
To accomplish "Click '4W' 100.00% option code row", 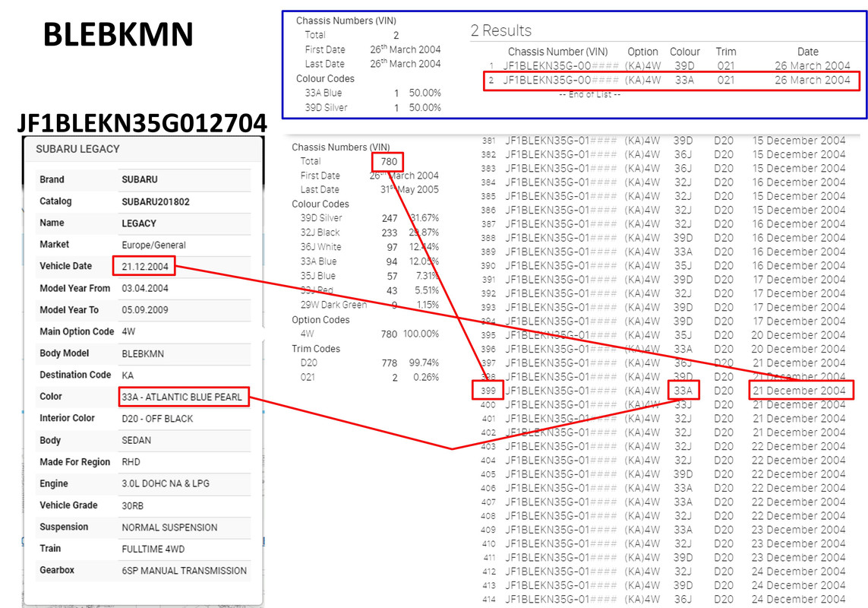I will click(369, 334).
